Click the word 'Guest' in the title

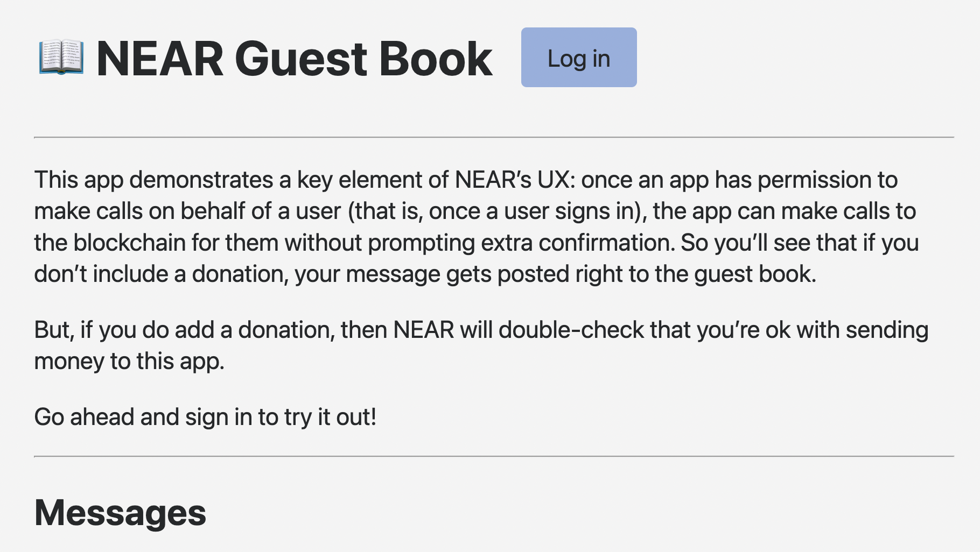pos(302,59)
